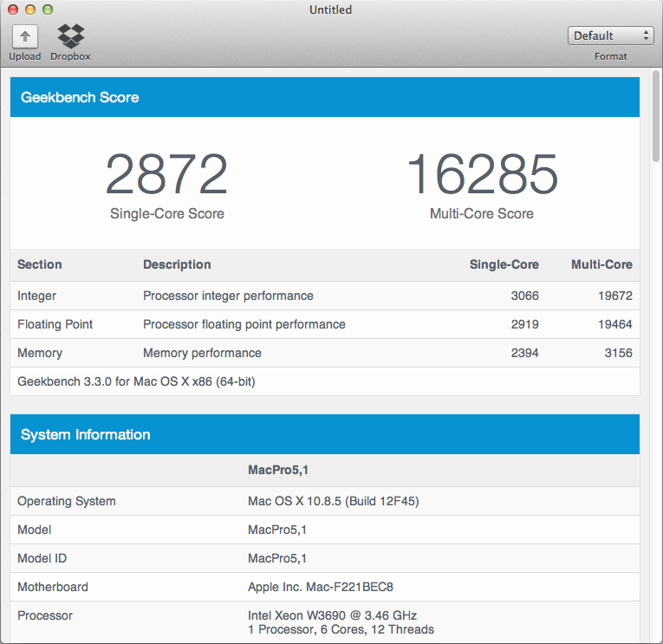Click the Single-Core Score label
663x644 pixels.
pyautogui.click(x=167, y=213)
